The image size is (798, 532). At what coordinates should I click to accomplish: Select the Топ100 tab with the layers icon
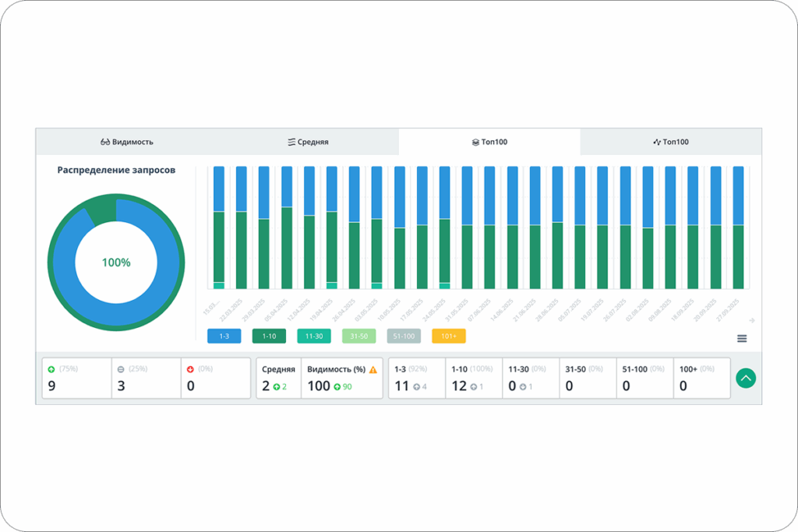pyautogui.click(x=489, y=142)
